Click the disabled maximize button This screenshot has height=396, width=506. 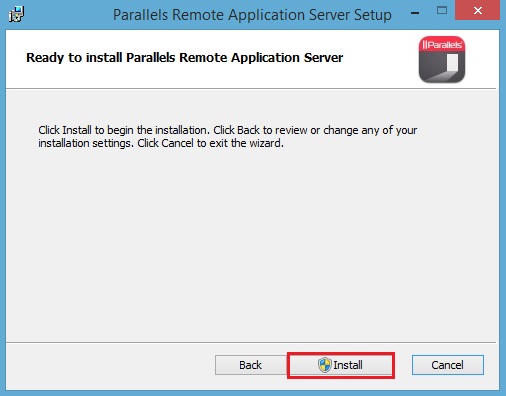(442, 11)
